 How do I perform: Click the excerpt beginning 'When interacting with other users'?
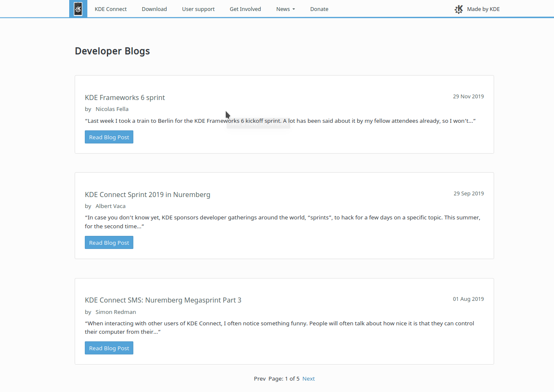279,327
